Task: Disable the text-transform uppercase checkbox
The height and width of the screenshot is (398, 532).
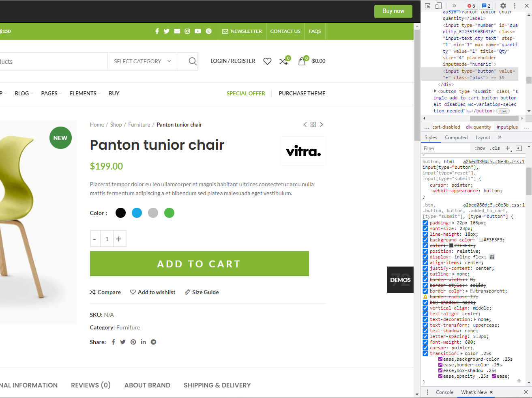Action: [425, 325]
